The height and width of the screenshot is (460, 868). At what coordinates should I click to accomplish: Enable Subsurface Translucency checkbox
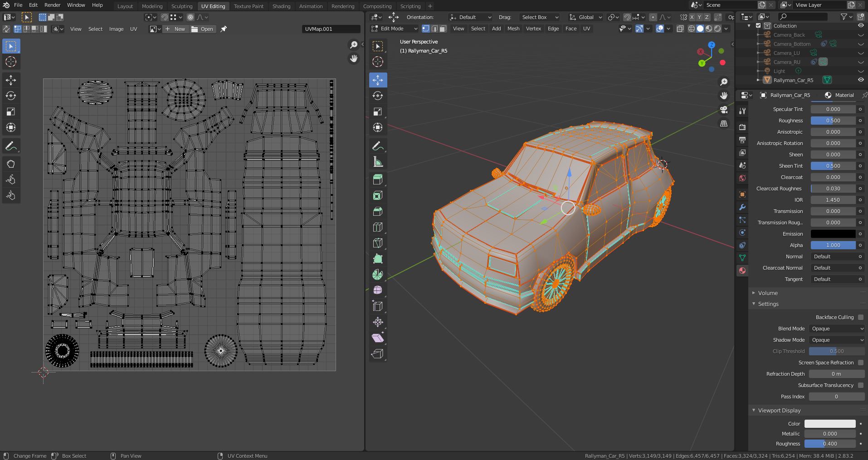click(x=860, y=385)
